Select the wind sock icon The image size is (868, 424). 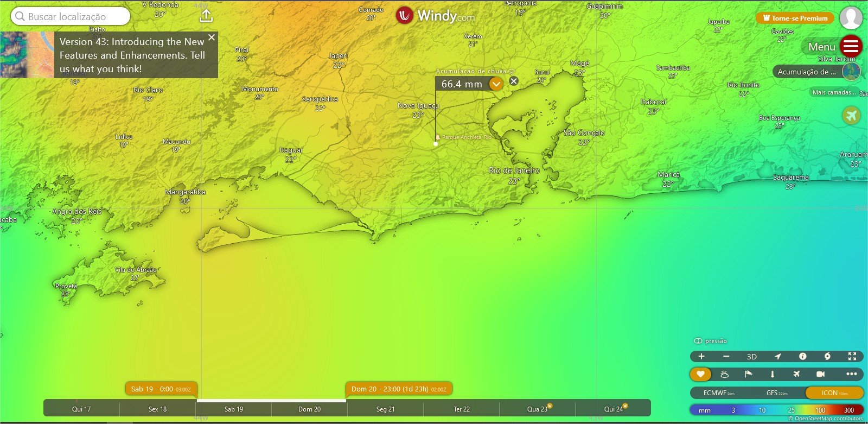[748, 374]
